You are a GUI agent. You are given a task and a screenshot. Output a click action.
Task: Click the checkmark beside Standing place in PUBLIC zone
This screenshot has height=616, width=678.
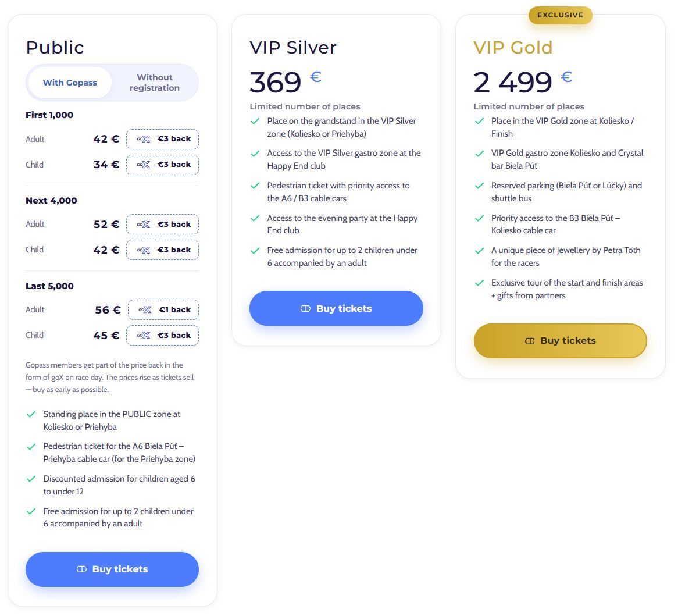click(31, 414)
